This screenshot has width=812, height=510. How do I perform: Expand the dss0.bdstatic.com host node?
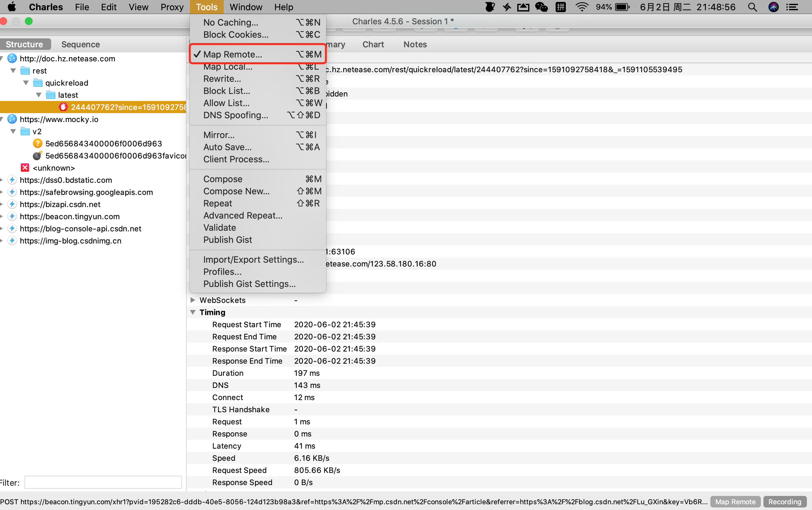click(1, 180)
